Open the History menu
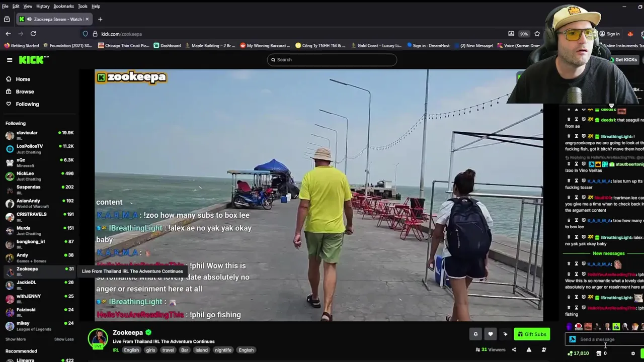644x362 pixels. click(x=43, y=6)
